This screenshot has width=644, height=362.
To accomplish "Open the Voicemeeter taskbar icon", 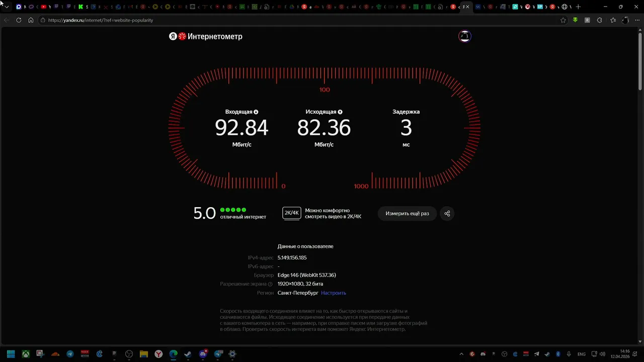I will coord(85,354).
